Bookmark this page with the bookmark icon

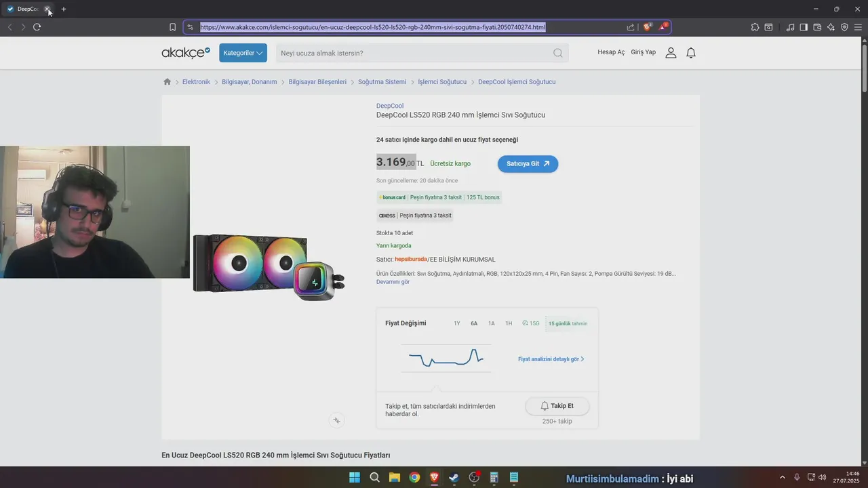pos(172,27)
